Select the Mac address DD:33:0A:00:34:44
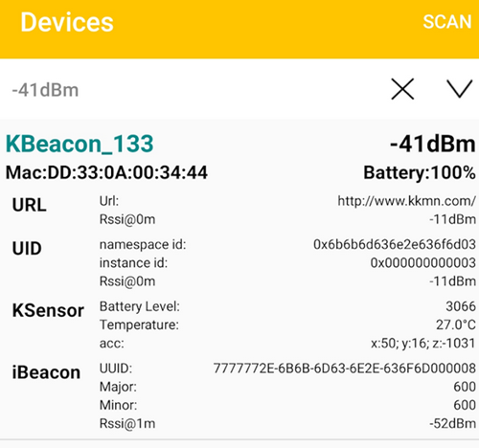This screenshot has width=479, height=448. click(x=106, y=172)
